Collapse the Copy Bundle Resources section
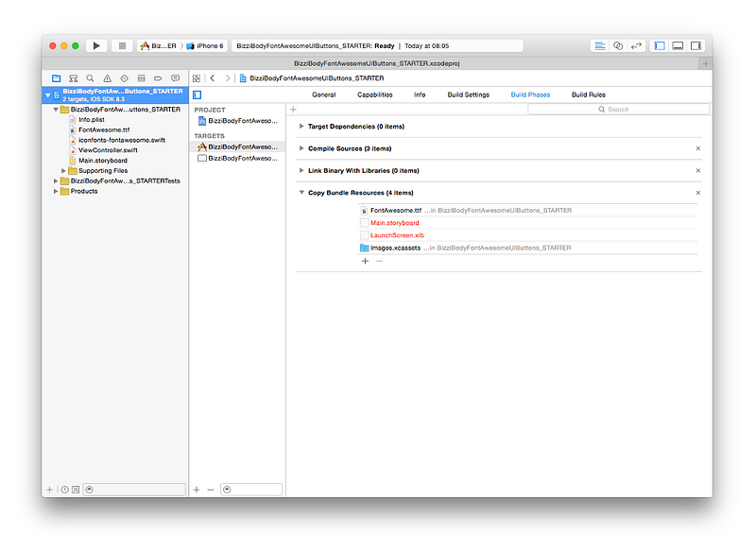 point(301,193)
